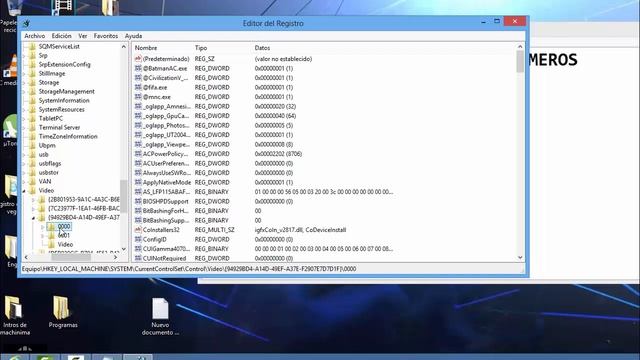Select the BIOSHPDSupport value icon
Screen dimensions: 640x360
coord(138,201)
